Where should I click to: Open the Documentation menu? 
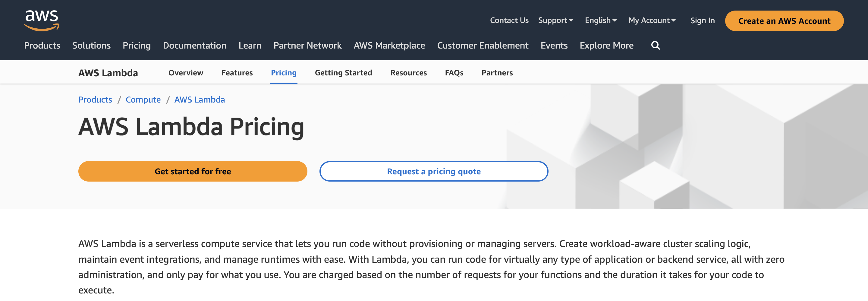[194, 46]
